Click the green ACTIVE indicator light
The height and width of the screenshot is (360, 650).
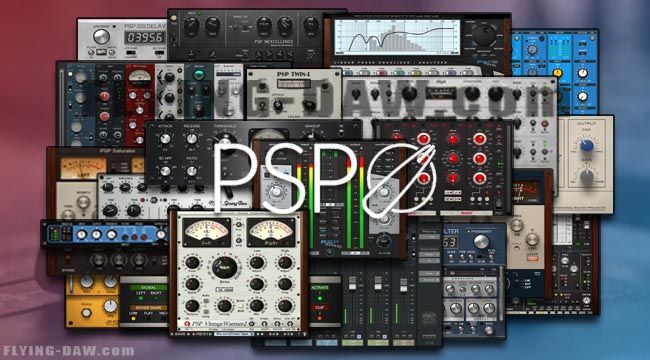pyautogui.click(x=320, y=297)
